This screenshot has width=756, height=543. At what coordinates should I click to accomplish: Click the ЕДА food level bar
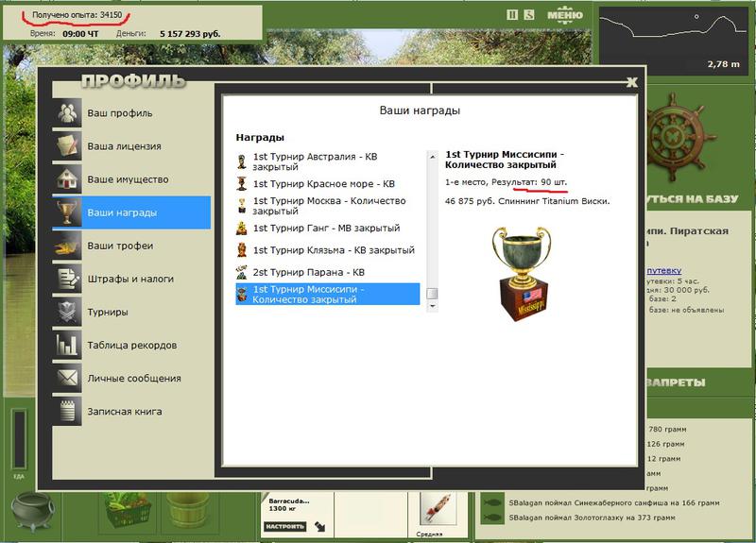(19, 439)
